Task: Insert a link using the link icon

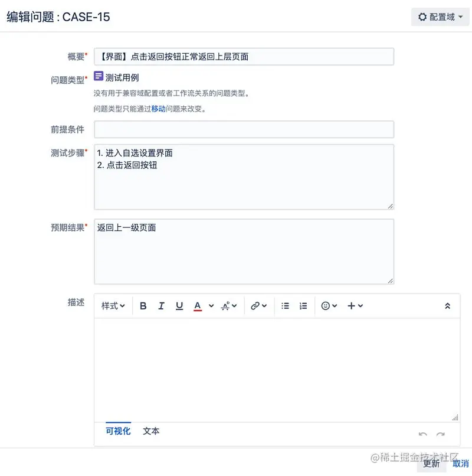Action: [x=255, y=305]
